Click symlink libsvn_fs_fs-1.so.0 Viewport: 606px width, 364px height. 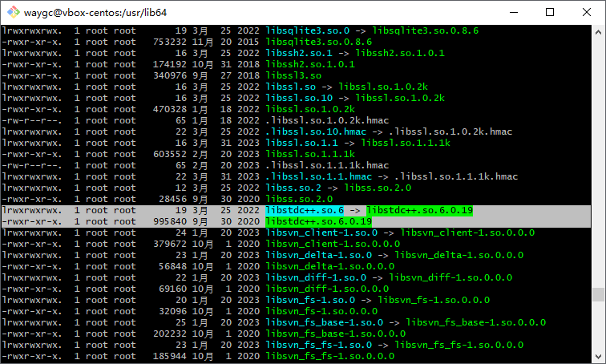319,345
